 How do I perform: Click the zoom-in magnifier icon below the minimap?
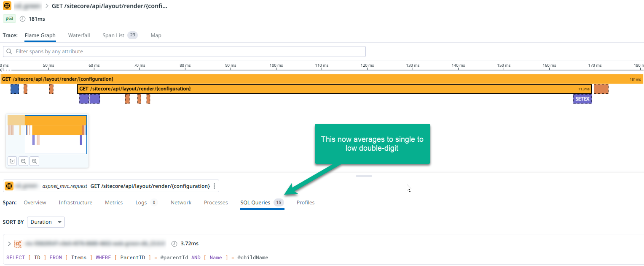[34, 161]
